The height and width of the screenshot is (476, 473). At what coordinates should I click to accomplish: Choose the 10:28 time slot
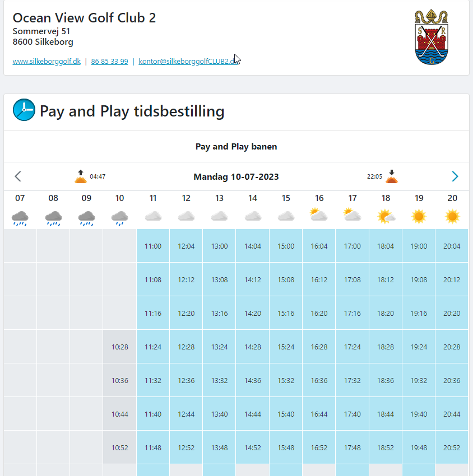tap(120, 347)
